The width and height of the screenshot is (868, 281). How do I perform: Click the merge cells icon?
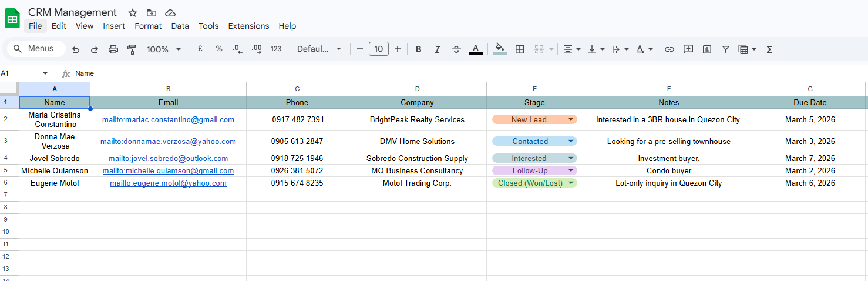tap(539, 49)
